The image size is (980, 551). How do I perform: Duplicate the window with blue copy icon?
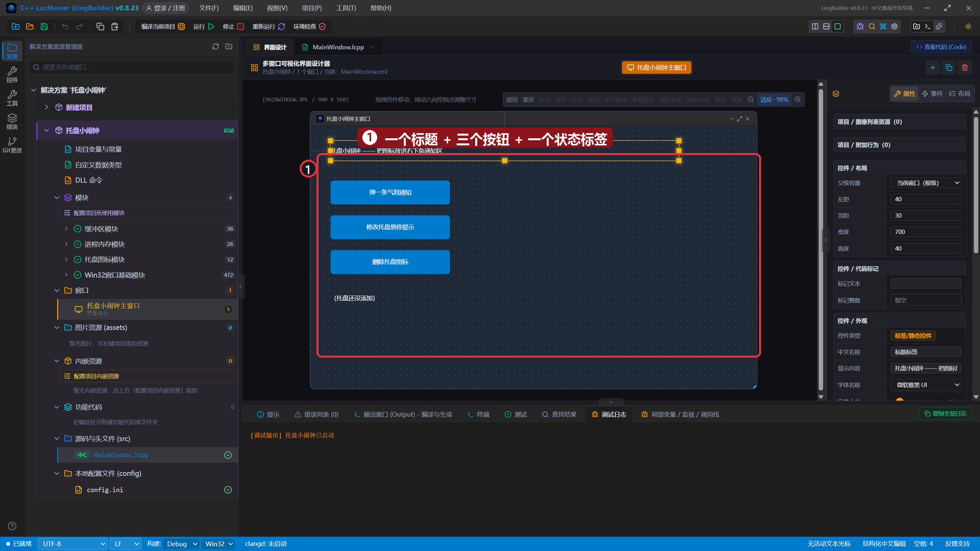click(949, 67)
